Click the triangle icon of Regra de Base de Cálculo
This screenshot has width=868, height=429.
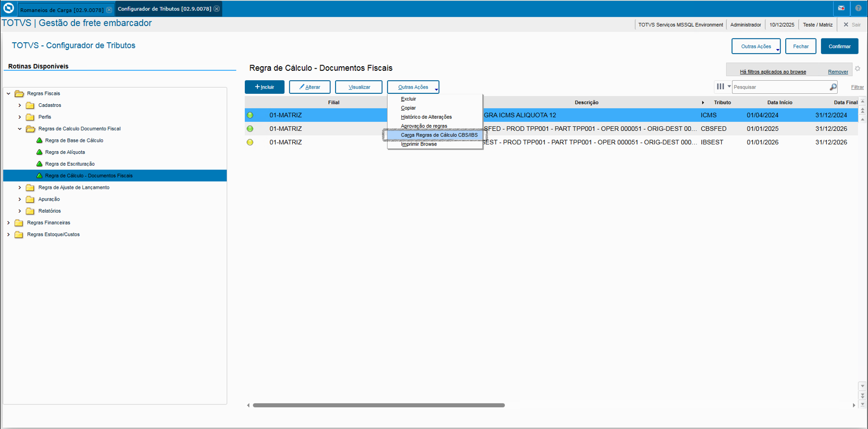click(39, 140)
